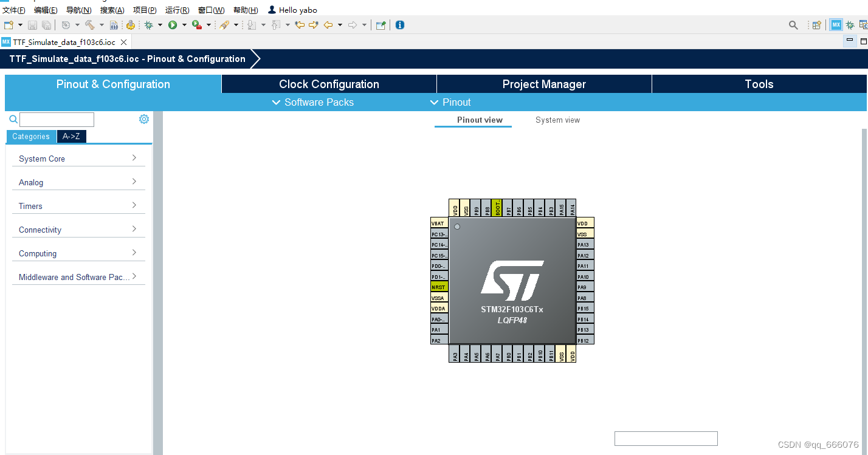868x455 pixels.
Task: Open the pinout settings gear icon
Action: (x=144, y=119)
